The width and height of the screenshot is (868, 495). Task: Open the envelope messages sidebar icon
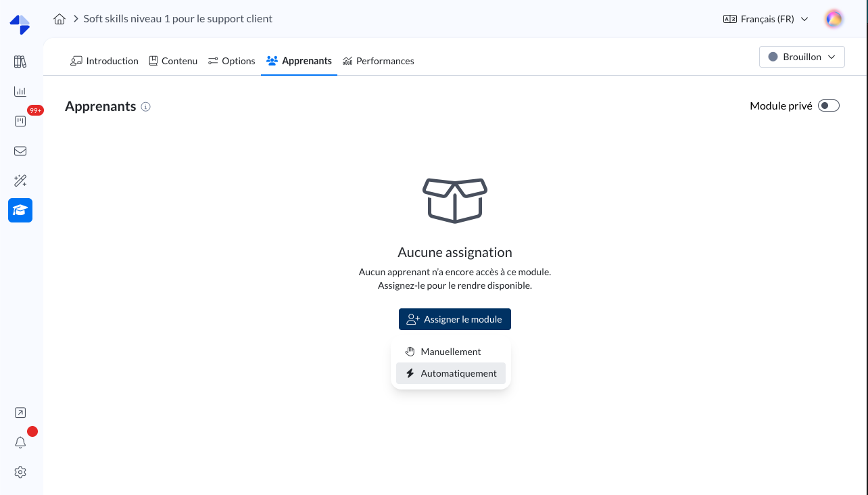(20, 151)
